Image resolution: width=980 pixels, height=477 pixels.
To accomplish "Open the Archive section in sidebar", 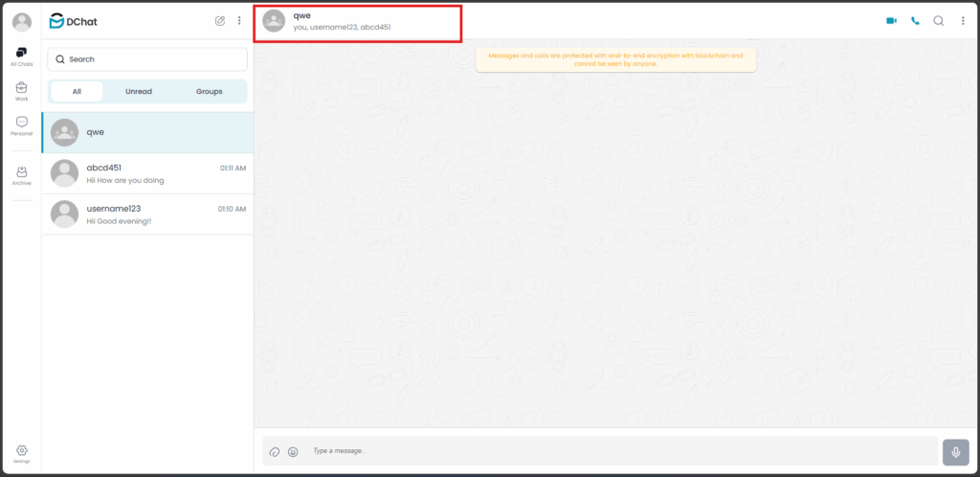I will coord(21,174).
